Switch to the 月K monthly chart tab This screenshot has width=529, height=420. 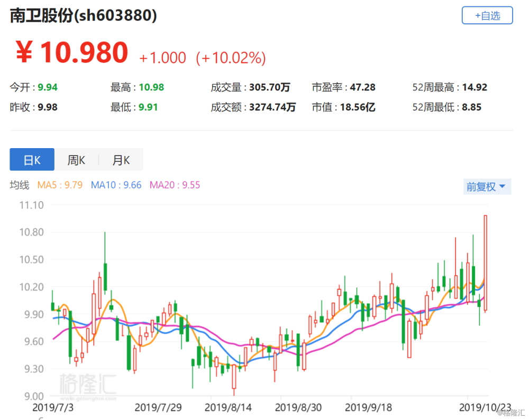(121, 160)
